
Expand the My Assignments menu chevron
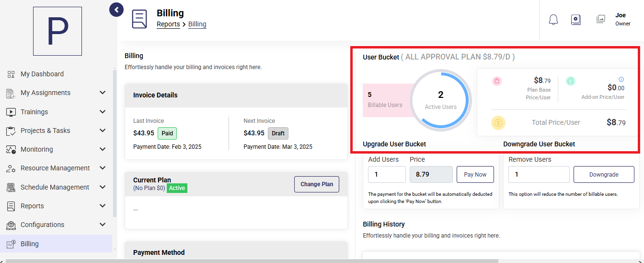(x=103, y=93)
